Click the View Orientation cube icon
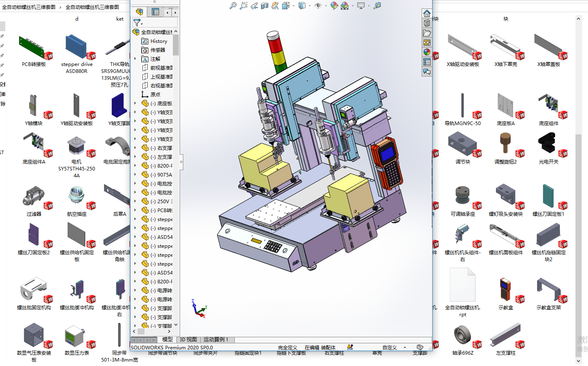This screenshot has height=366, width=588. (286, 6)
